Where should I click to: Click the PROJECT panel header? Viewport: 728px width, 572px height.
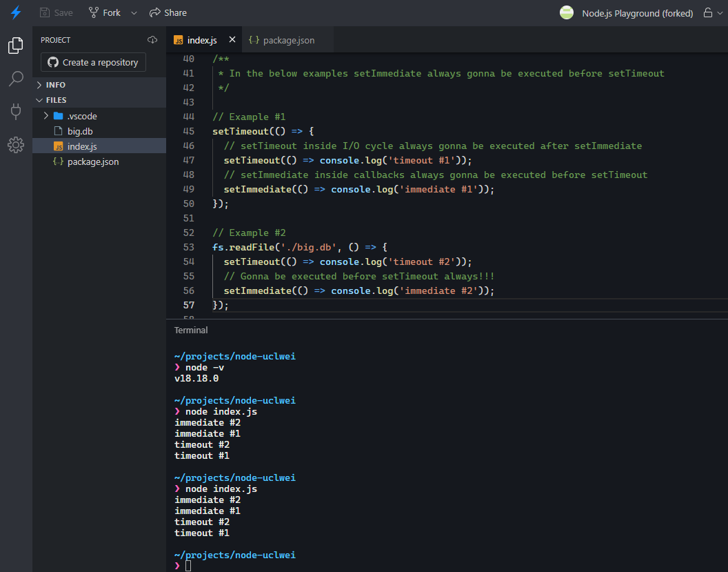(x=55, y=40)
